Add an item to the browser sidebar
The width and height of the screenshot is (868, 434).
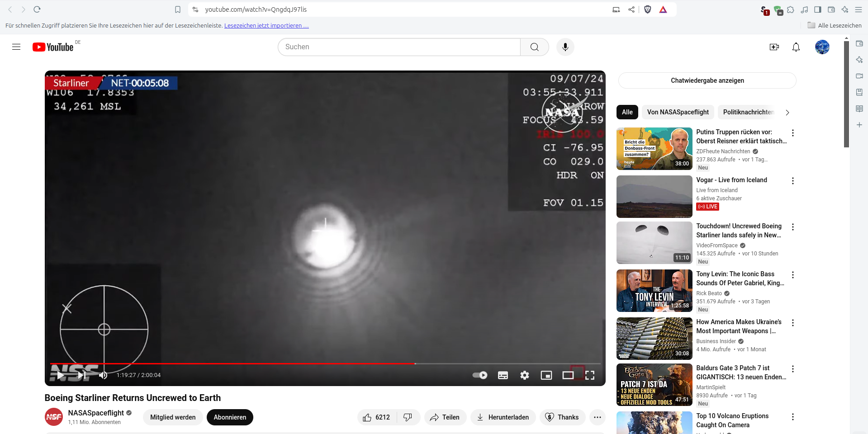859,125
